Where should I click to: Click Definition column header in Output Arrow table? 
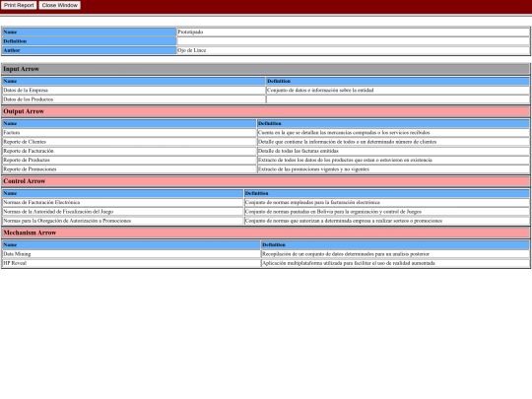(393, 123)
